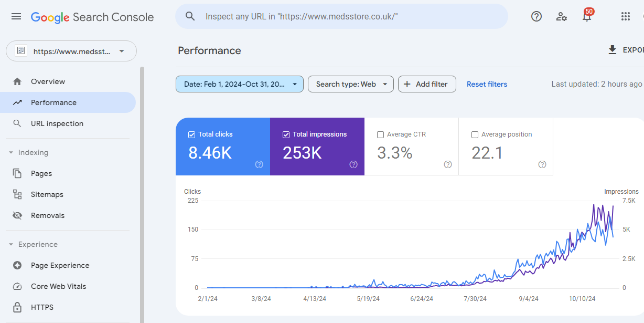Enable the Average CTR checkbox

pyautogui.click(x=380, y=134)
